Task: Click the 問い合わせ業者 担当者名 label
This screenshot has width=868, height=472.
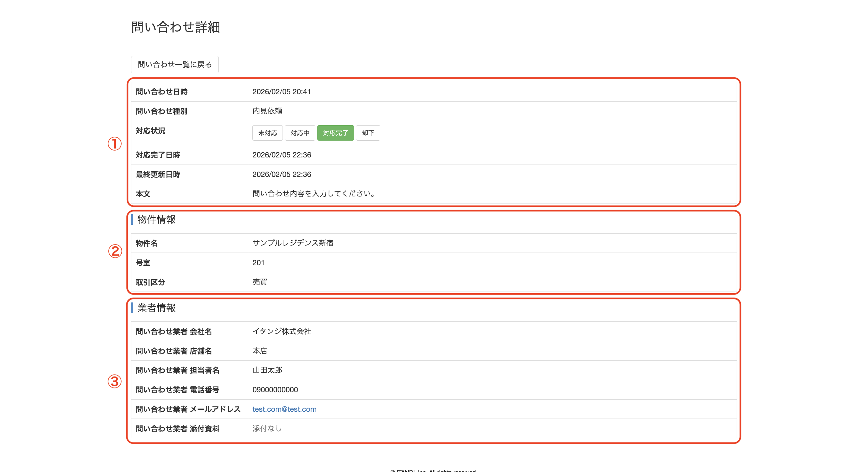Action: click(177, 370)
